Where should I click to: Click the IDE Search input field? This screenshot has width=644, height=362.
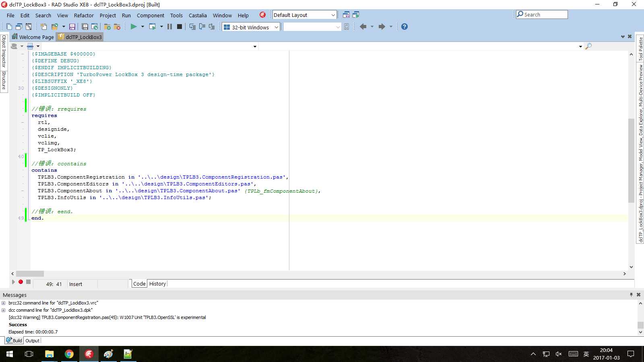pyautogui.click(x=542, y=14)
